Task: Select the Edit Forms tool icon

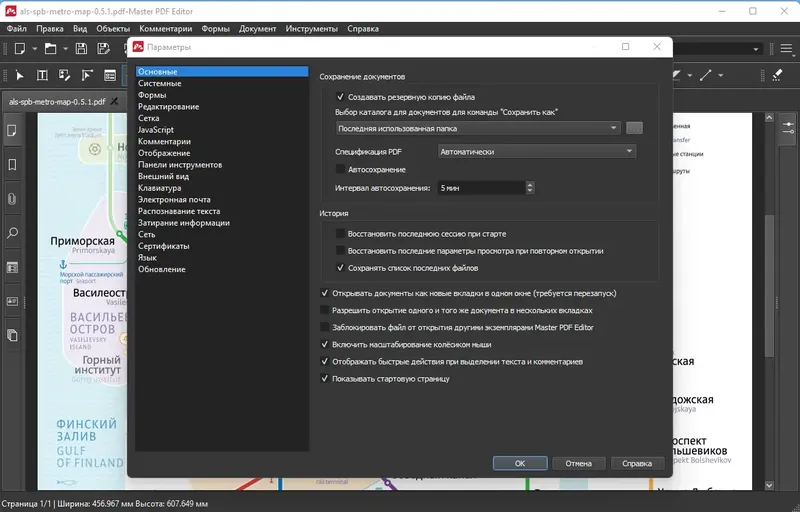Action: click(110, 75)
